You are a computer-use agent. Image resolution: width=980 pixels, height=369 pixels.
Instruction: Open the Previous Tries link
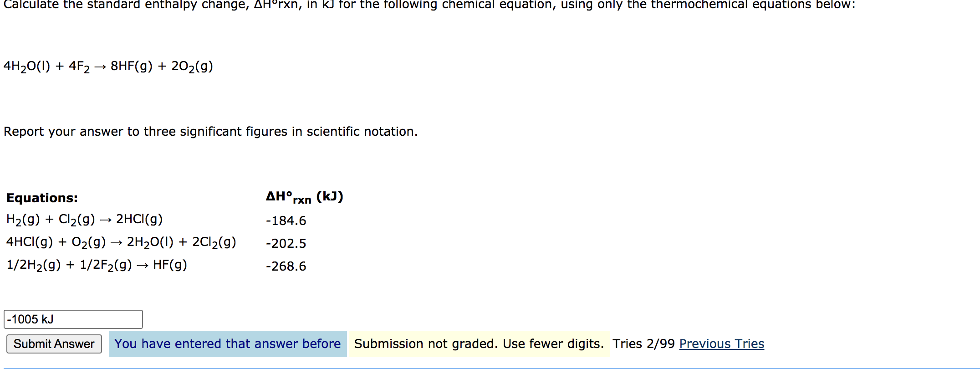coord(721,343)
